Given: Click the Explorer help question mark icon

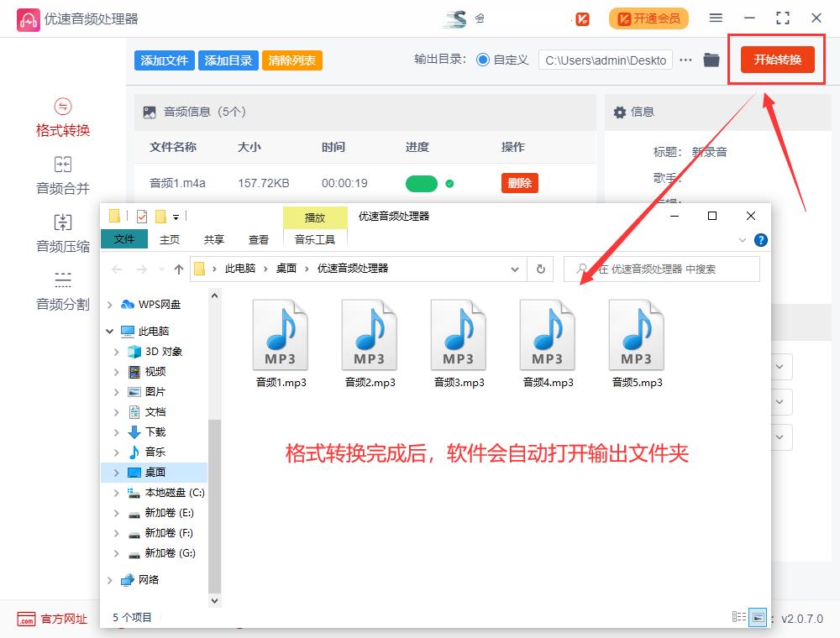Looking at the screenshot, I should (x=761, y=240).
